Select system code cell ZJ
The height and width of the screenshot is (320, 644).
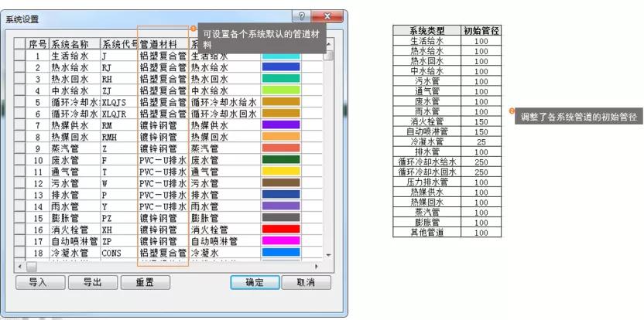coord(118,90)
